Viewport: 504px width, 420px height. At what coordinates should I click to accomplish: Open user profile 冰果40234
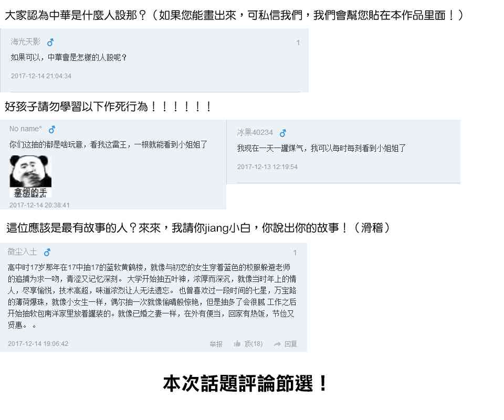[255, 132]
